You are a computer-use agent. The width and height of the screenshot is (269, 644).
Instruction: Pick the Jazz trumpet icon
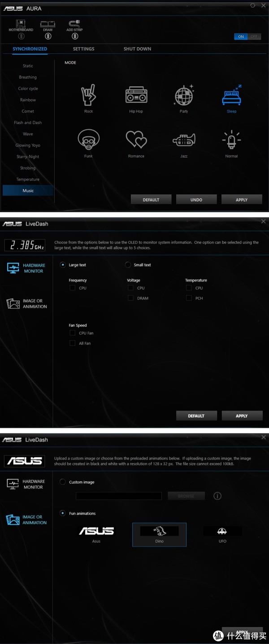[x=184, y=140]
